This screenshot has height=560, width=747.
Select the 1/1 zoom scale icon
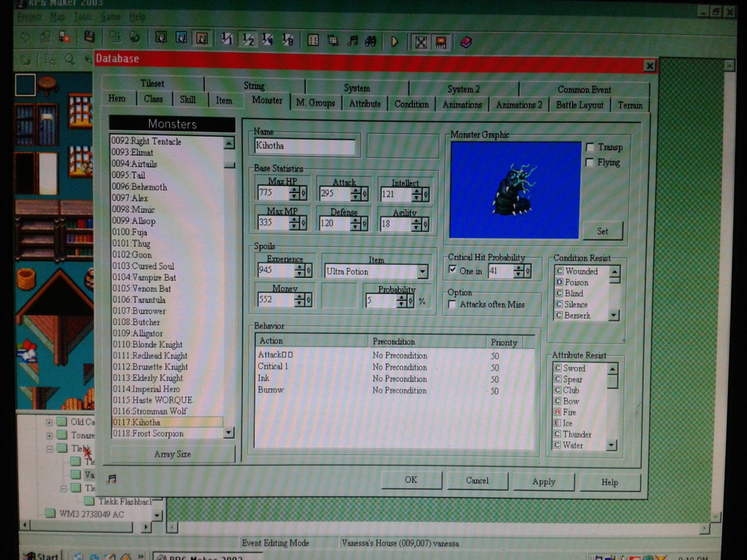coord(227,40)
